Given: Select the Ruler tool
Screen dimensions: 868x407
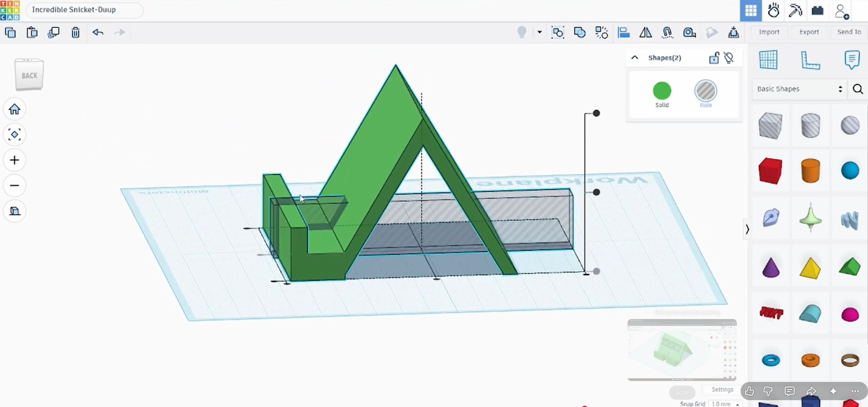Looking at the screenshot, I should pos(810,60).
